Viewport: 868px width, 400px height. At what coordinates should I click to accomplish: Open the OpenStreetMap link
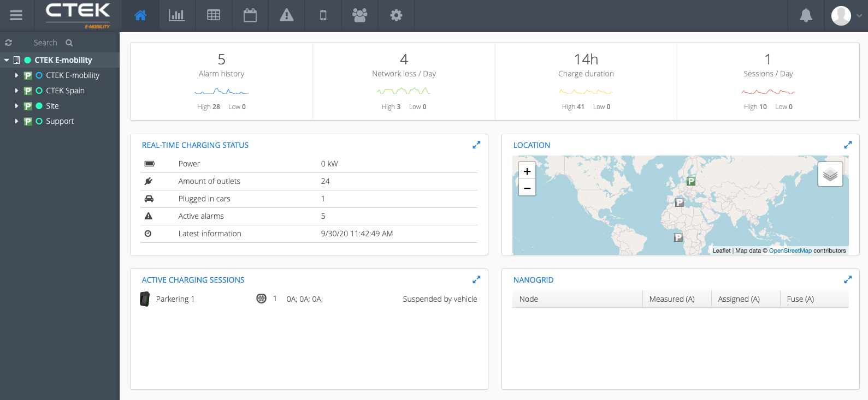click(x=790, y=250)
